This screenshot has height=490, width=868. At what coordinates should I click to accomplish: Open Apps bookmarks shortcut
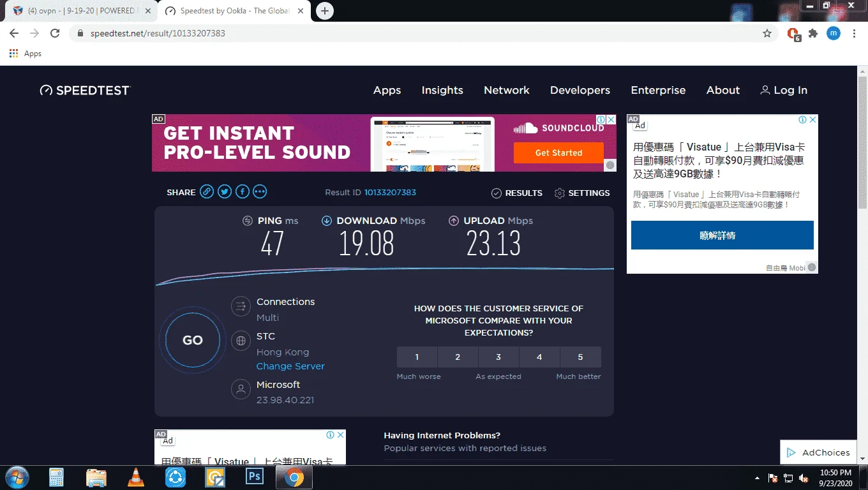[x=26, y=54]
